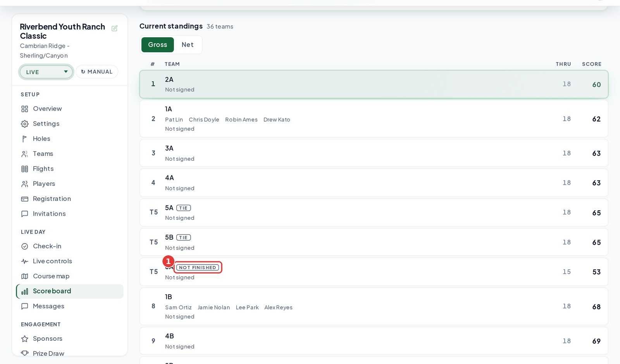Click score 69 for team 4B
Screen dimensions: 620x364
596,341
